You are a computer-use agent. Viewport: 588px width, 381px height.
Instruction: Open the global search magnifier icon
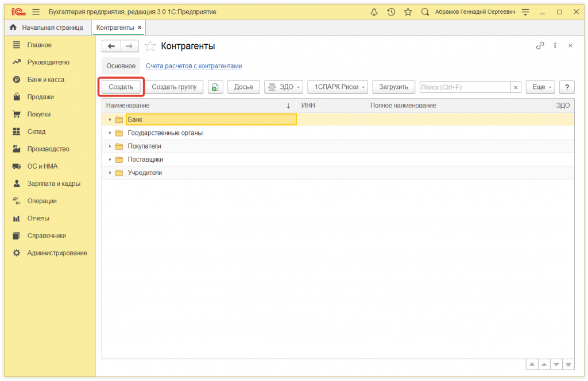[x=425, y=12]
